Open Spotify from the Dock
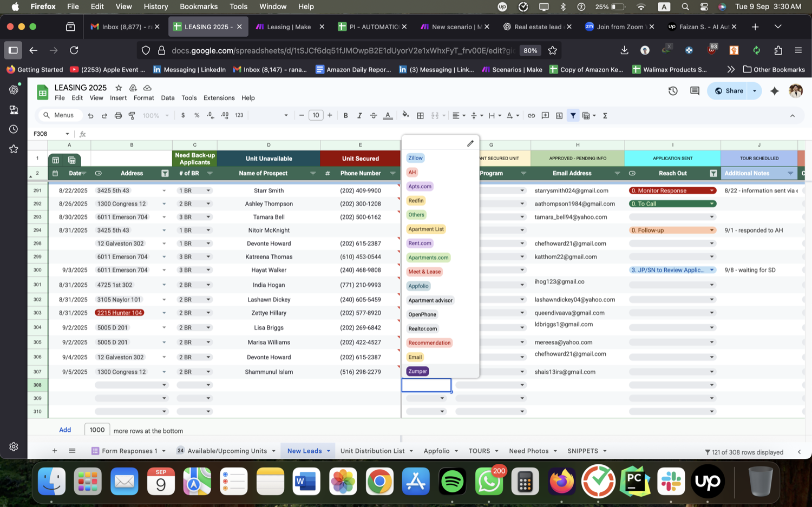 pos(453,480)
